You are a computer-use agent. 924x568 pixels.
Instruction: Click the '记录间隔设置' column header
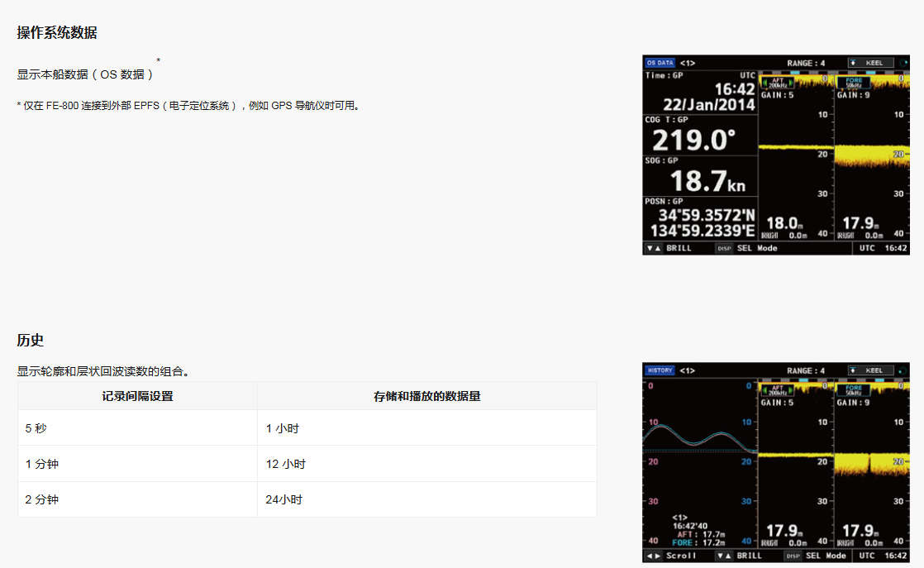coord(137,396)
